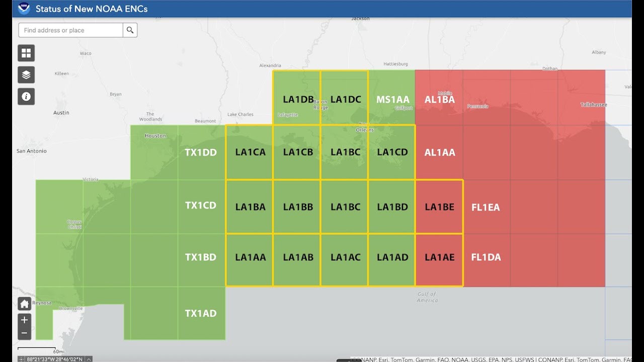Click the Brownsville city label
The image size is (644, 362).
[70, 308]
